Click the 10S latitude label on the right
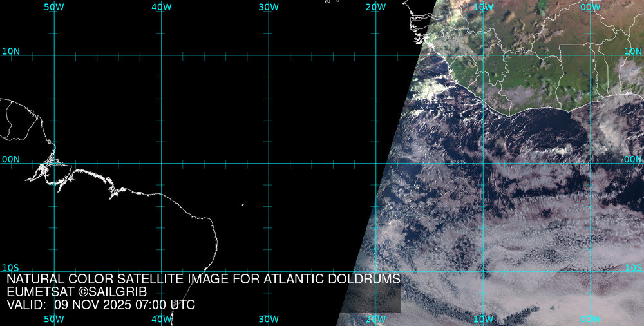The width and height of the screenshot is (644, 326). pyautogui.click(x=633, y=267)
